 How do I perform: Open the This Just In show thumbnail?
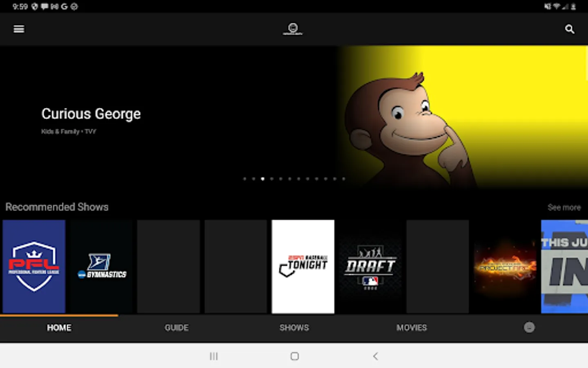(564, 267)
